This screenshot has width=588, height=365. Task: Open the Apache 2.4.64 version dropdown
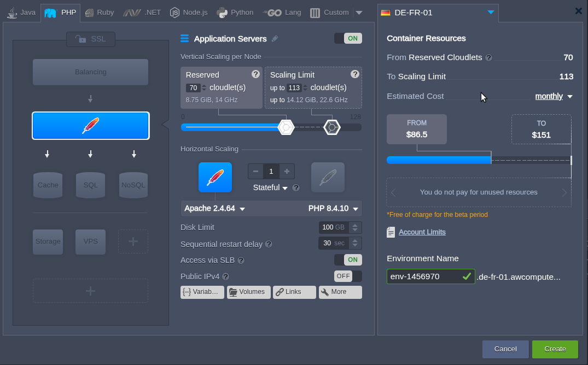point(214,208)
